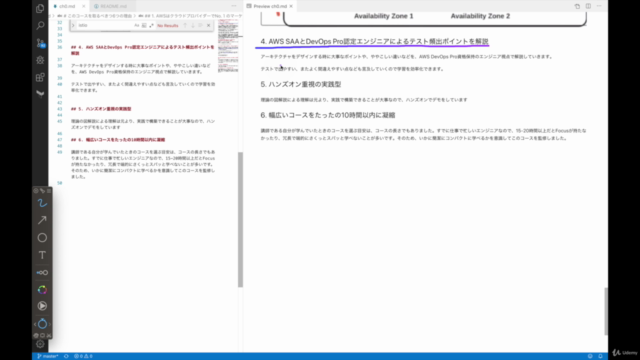Open the Explorer view in activity bar

point(40,8)
